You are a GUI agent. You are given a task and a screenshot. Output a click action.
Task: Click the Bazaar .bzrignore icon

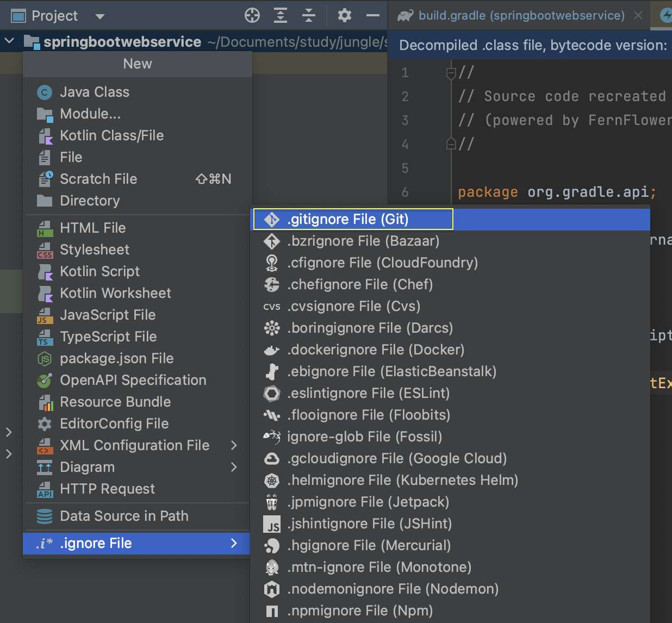point(272,241)
